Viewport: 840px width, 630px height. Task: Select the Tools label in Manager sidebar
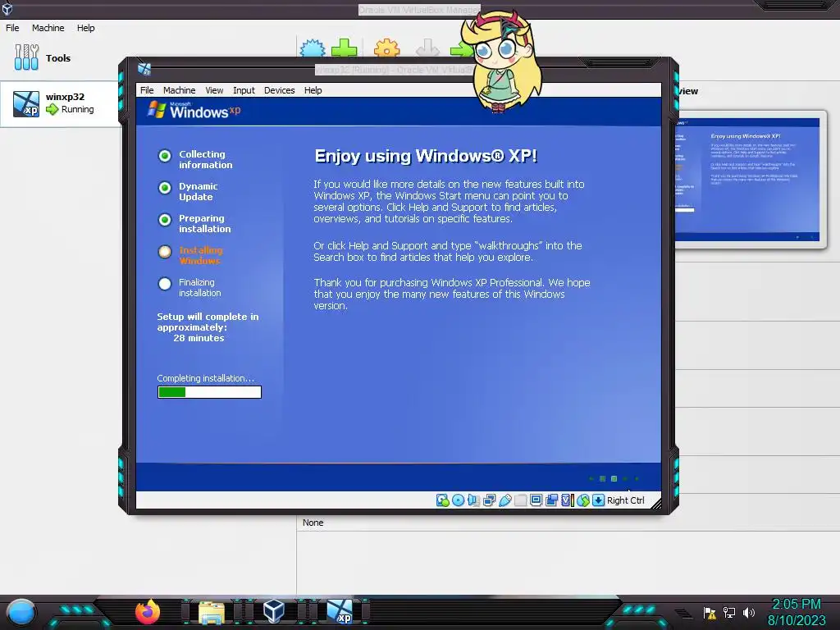click(x=58, y=58)
